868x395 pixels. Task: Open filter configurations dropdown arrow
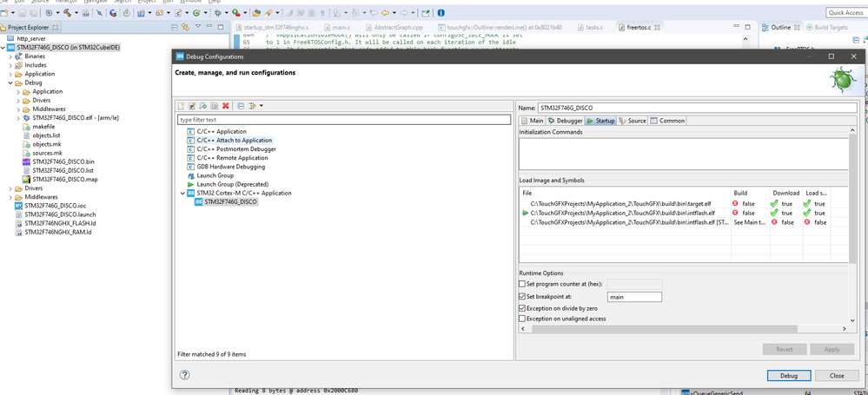[x=262, y=106]
